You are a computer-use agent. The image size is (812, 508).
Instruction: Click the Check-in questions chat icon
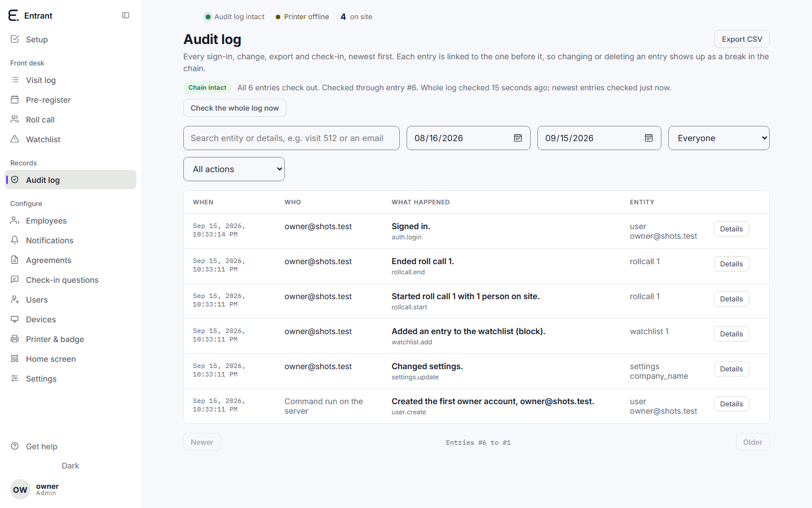coord(15,279)
